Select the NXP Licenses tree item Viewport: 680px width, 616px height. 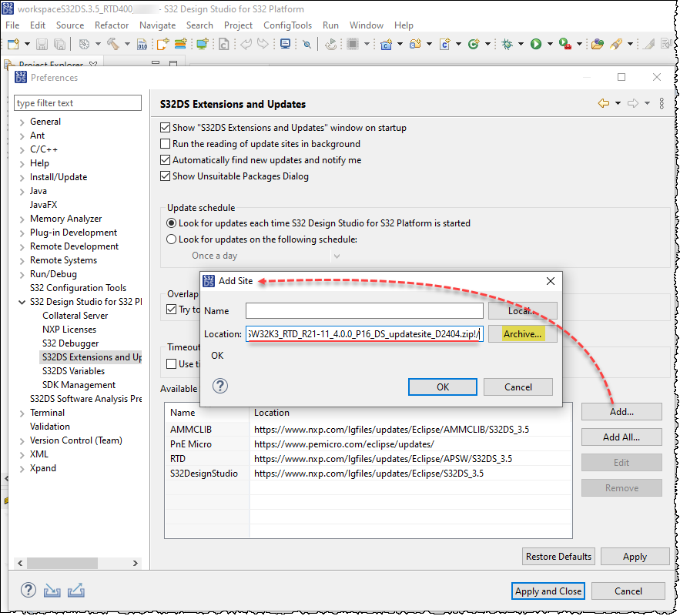69,330
